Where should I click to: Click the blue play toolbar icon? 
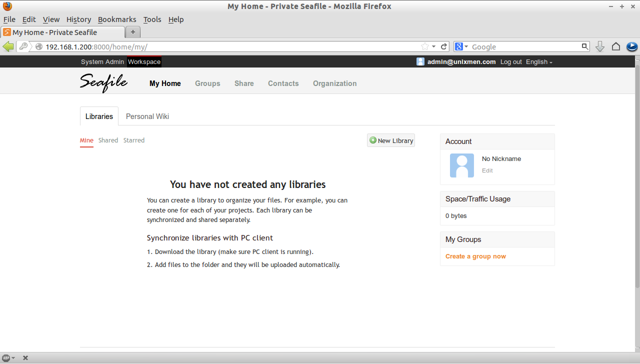click(632, 46)
